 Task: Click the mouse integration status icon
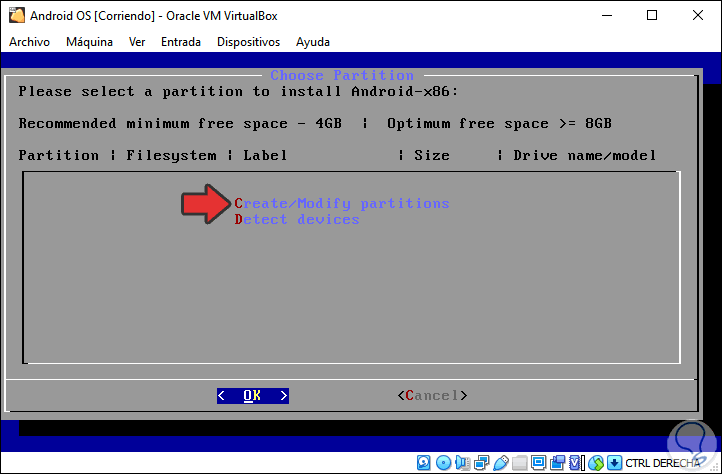pos(596,462)
